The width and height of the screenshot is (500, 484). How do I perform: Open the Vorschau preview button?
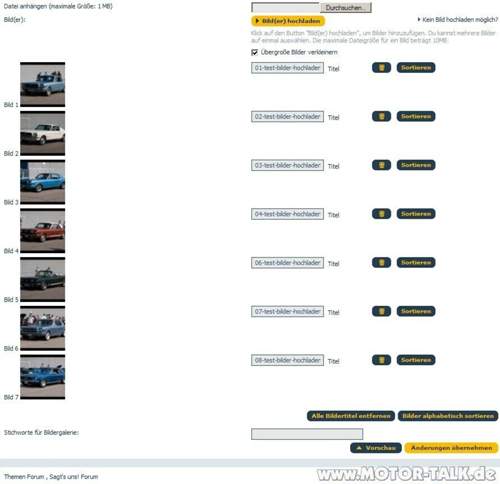click(x=375, y=448)
